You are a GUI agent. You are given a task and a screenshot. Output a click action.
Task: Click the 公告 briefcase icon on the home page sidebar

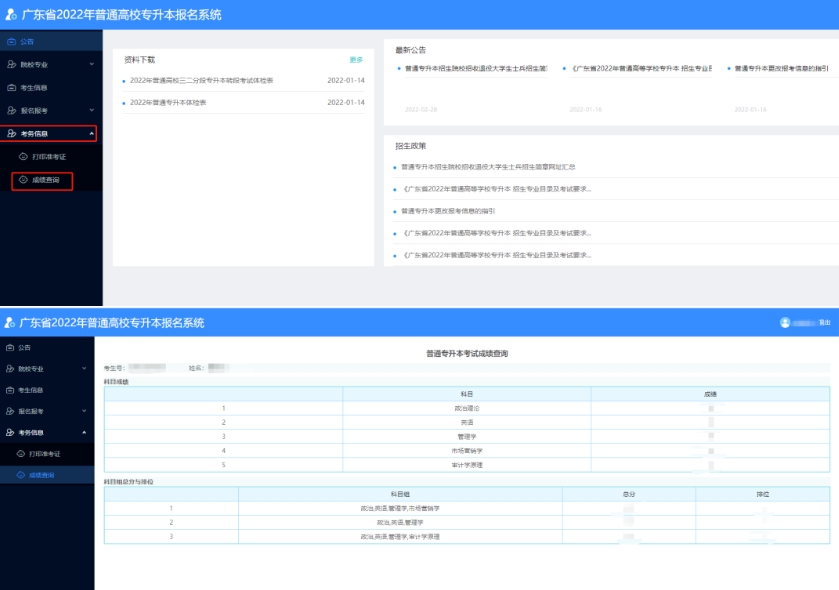[x=11, y=41]
